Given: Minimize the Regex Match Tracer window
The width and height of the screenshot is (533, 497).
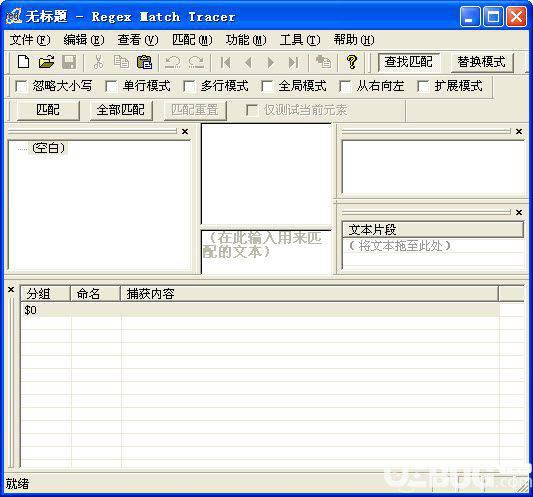Looking at the screenshot, I should pyautogui.click(x=469, y=16).
